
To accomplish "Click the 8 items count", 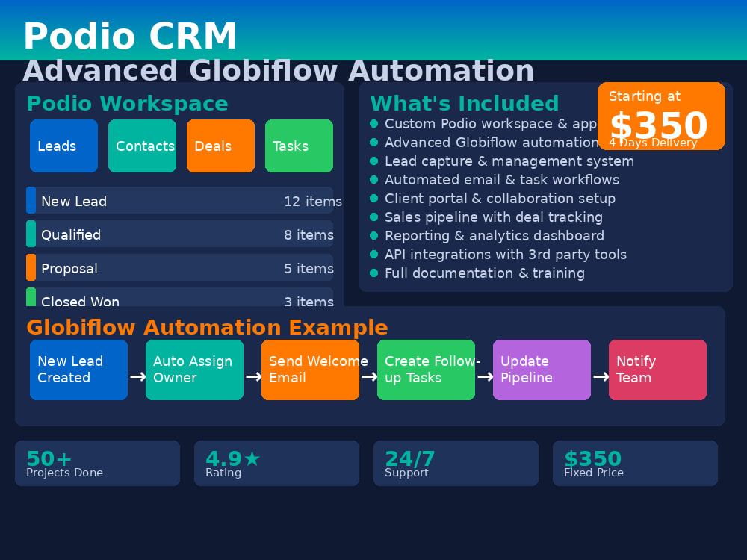I will [x=309, y=234].
